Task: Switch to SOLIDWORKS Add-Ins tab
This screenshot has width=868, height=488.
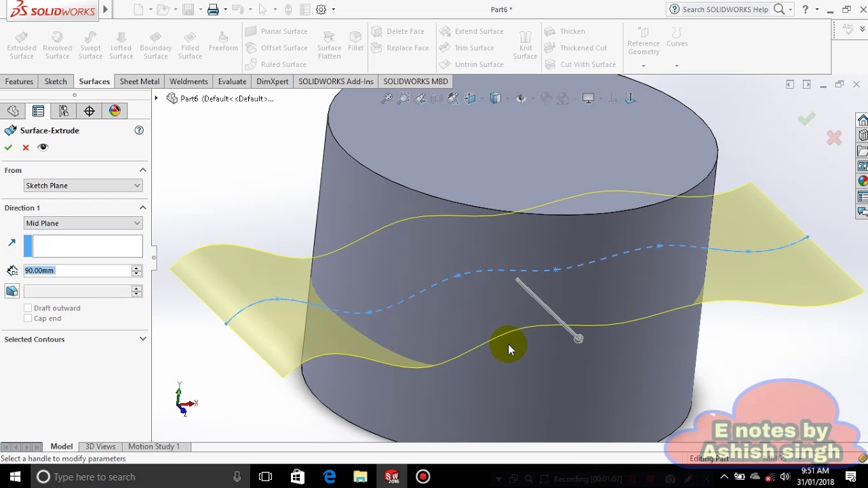Action: [x=336, y=81]
